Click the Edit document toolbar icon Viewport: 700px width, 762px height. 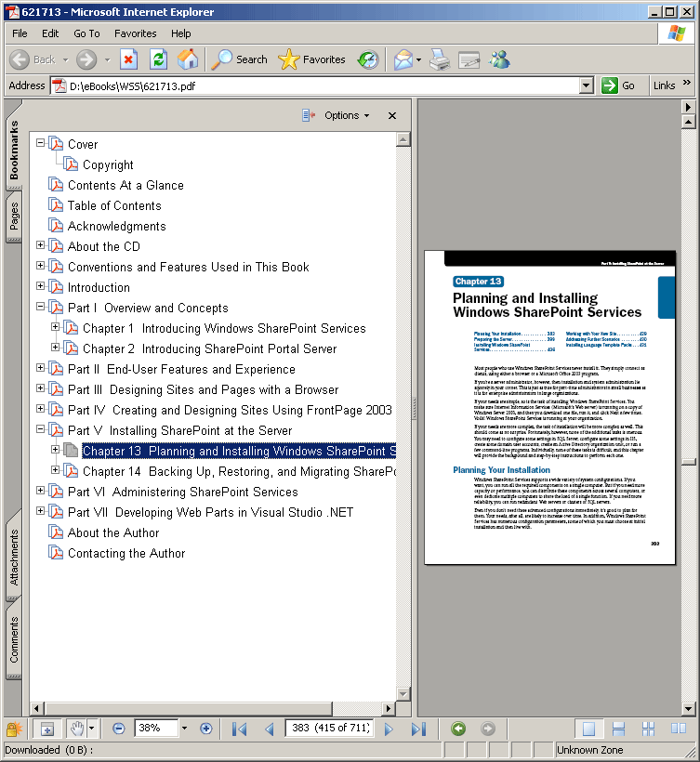[x=469, y=59]
